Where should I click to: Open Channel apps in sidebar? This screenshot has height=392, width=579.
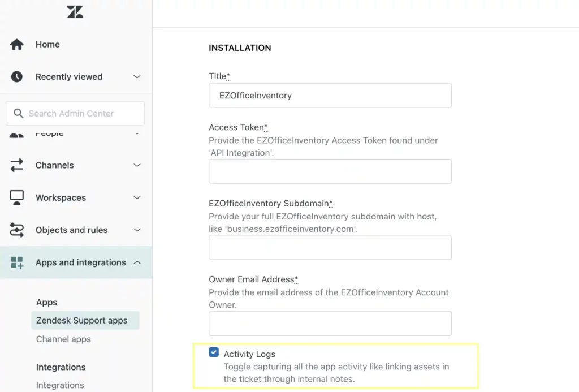coord(63,339)
